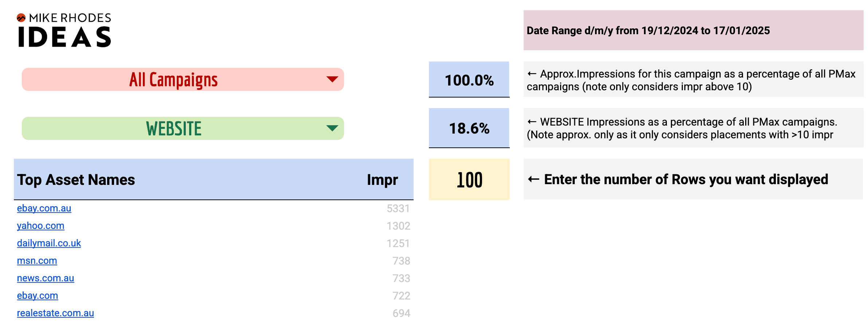Click the 5331 impressions value for ebay.com.au
The image size is (868, 321).
click(x=398, y=209)
